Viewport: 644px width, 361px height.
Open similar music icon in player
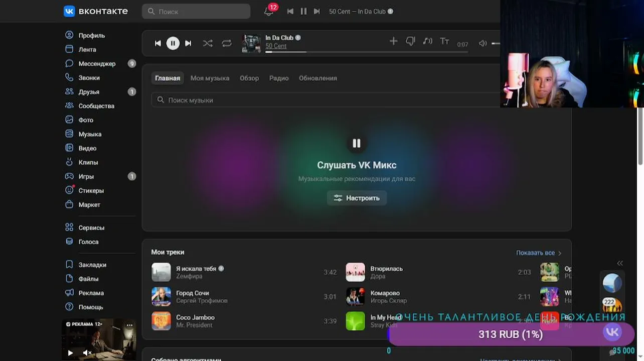coord(427,42)
